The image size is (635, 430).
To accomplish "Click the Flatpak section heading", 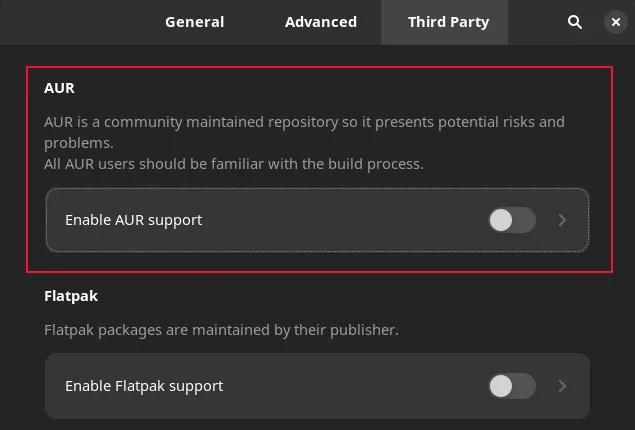I will tap(70, 296).
